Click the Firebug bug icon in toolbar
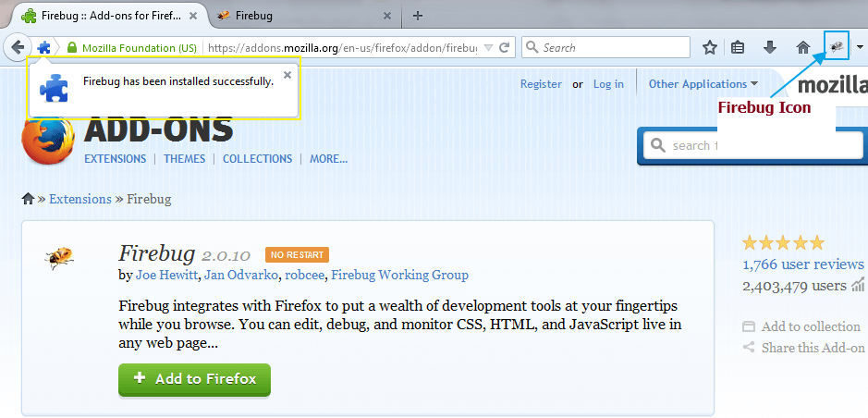868x418 pixels. 837,47
